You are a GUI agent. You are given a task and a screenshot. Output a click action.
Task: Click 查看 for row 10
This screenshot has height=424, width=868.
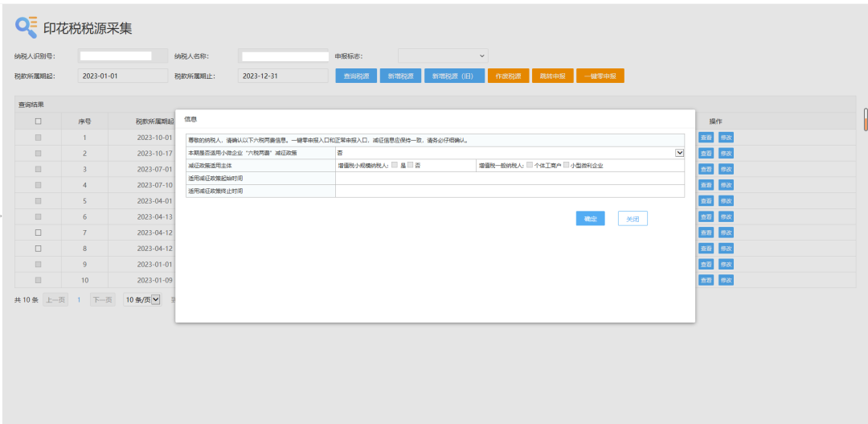tap(706, 280)
